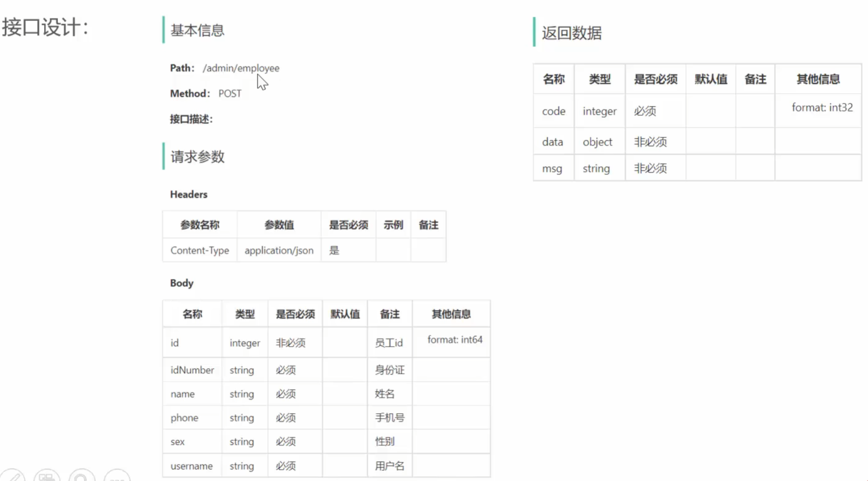Open the pen and laser pointer tools
This screenshot has height=481, width=868.
click(13, 476)
